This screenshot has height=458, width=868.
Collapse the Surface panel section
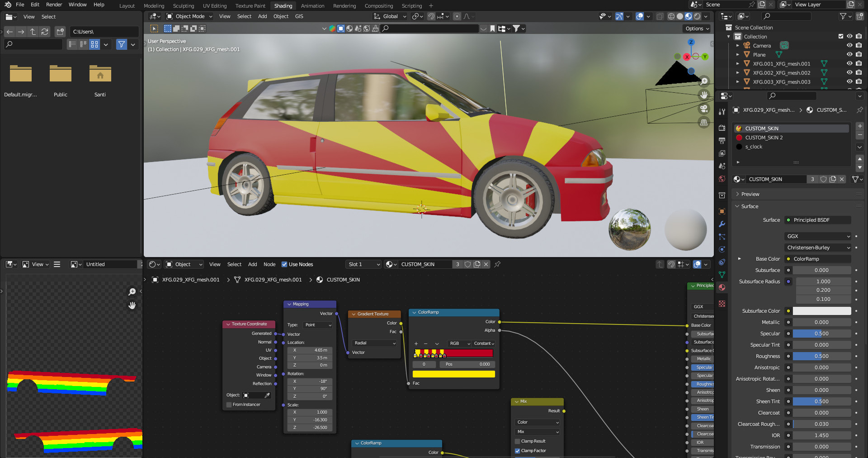point(750,206)
